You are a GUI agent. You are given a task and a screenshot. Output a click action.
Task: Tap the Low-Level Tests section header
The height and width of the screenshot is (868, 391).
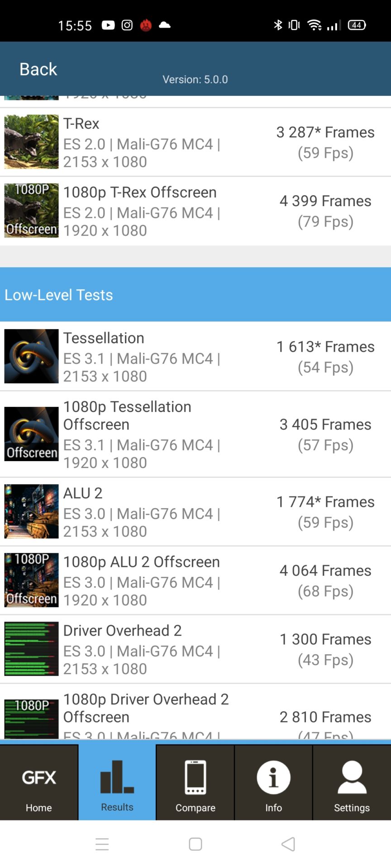coord(59,295)
